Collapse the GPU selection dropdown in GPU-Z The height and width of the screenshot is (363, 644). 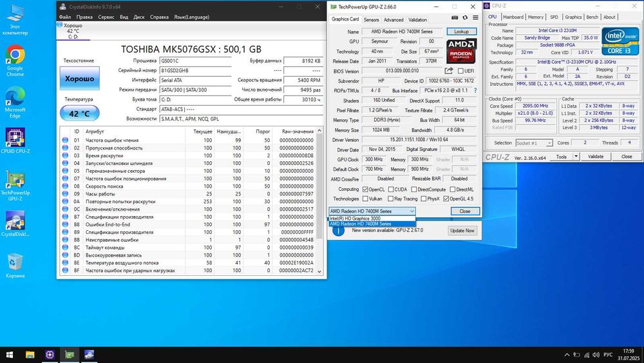tap(412, 211)
